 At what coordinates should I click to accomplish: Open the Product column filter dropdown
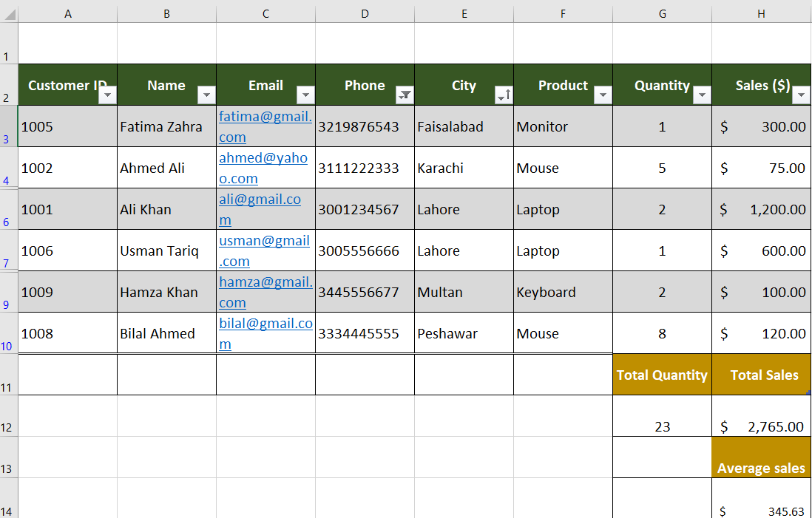point(603,95)
